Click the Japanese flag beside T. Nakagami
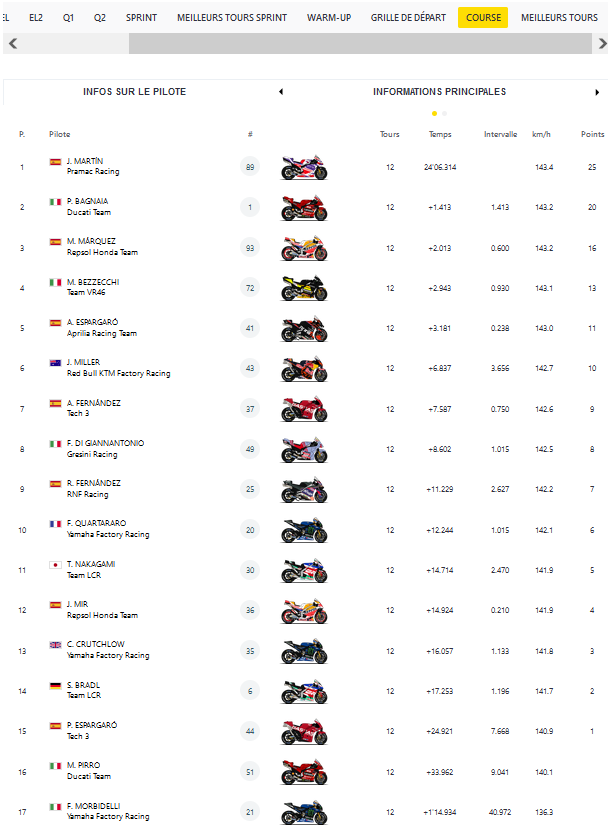The width and height of the screenshot is (608, 832). click(55, 564)
